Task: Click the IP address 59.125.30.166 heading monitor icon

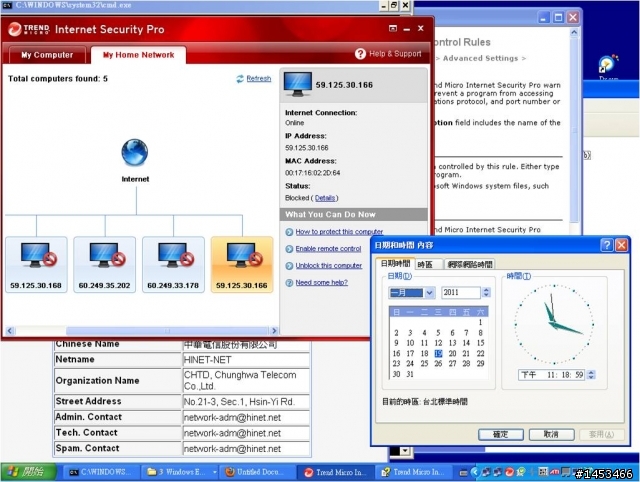Action: coord(298,84)
